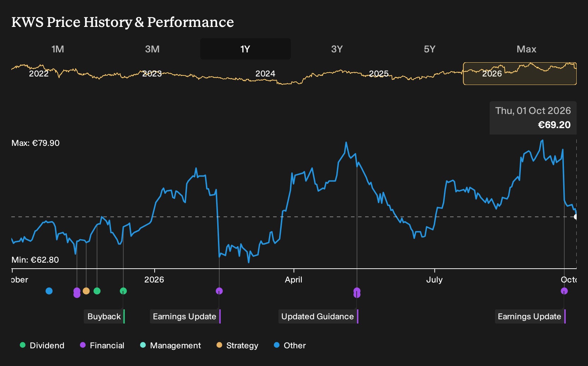Click the highlighted 2026 range selector window

coord(520,74)
